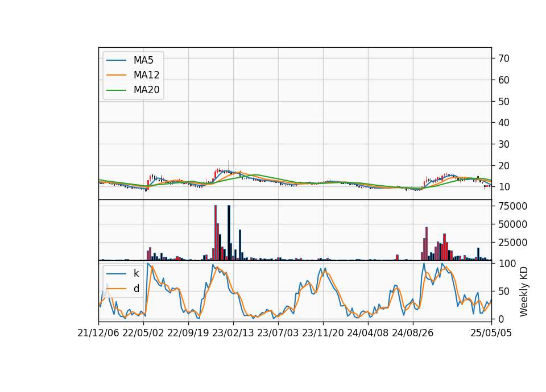Image resolution: width=546 pixels, height=392 pixels.
Task: Click the MA12 legend label
Action: [147, 75]
